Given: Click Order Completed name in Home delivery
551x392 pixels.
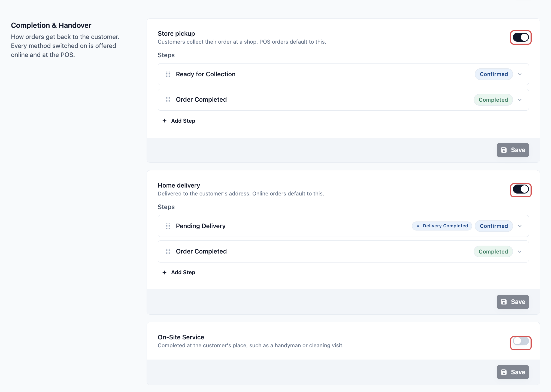Looking at the screenshot, I should 201,251.
